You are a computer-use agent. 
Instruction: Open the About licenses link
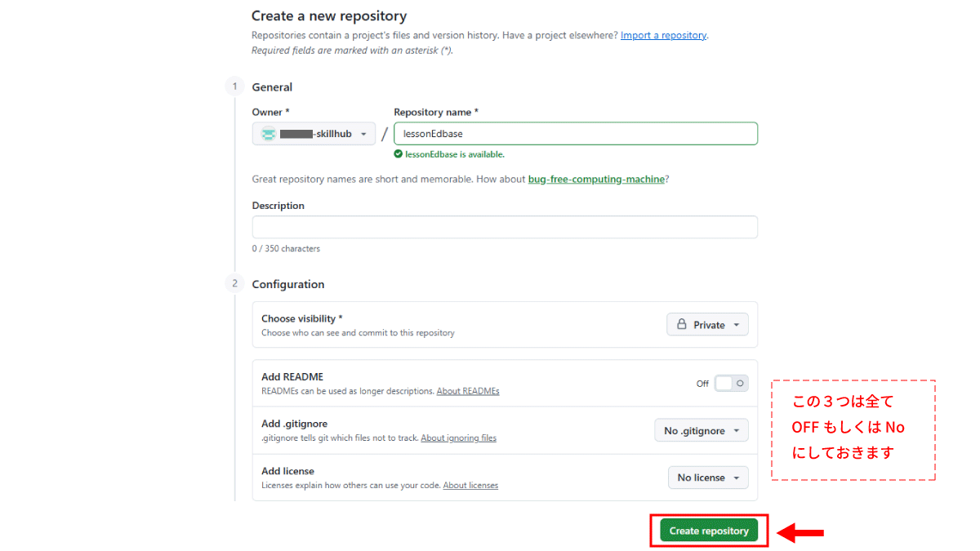tap(470, 486)
